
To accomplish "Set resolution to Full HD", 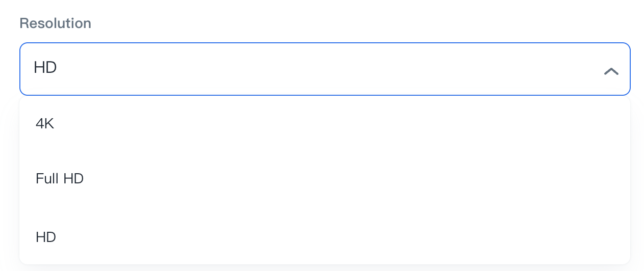I will 60,179.
